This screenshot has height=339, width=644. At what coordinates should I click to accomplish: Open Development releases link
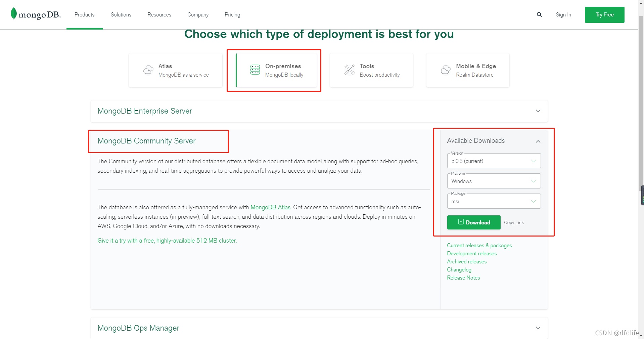coord(472,254)
